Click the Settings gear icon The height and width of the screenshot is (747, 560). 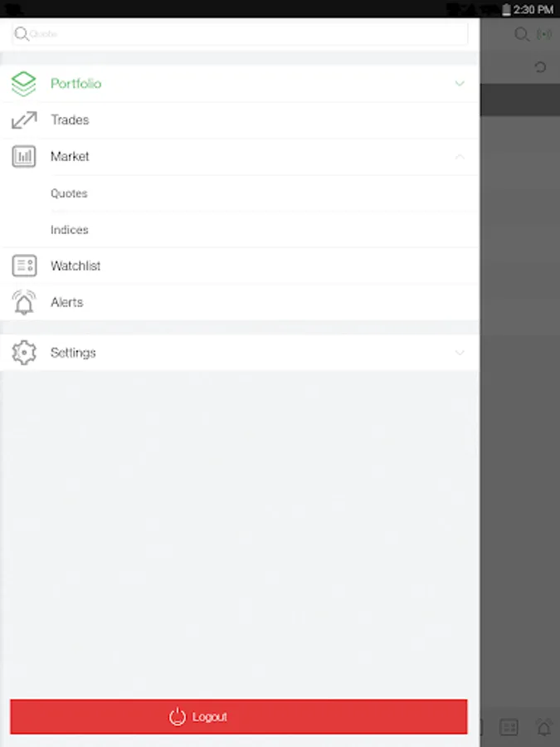[x=24, y=353]
